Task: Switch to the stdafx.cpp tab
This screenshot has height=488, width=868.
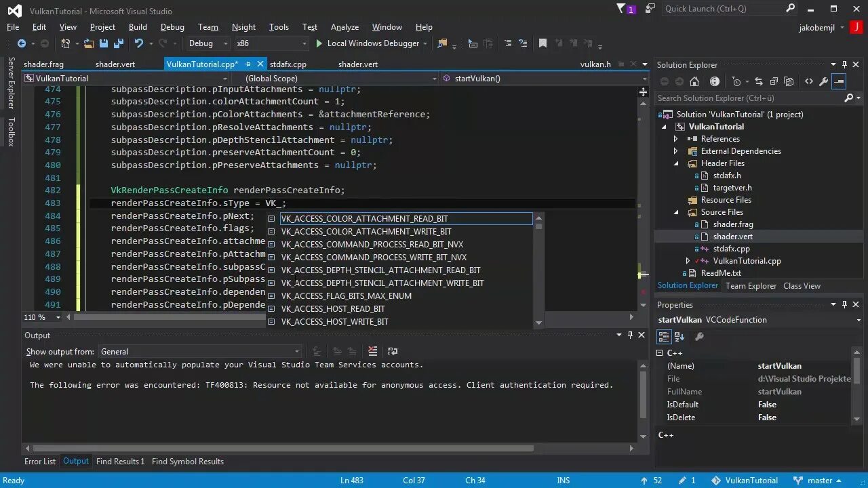Action: pos(288,64)
